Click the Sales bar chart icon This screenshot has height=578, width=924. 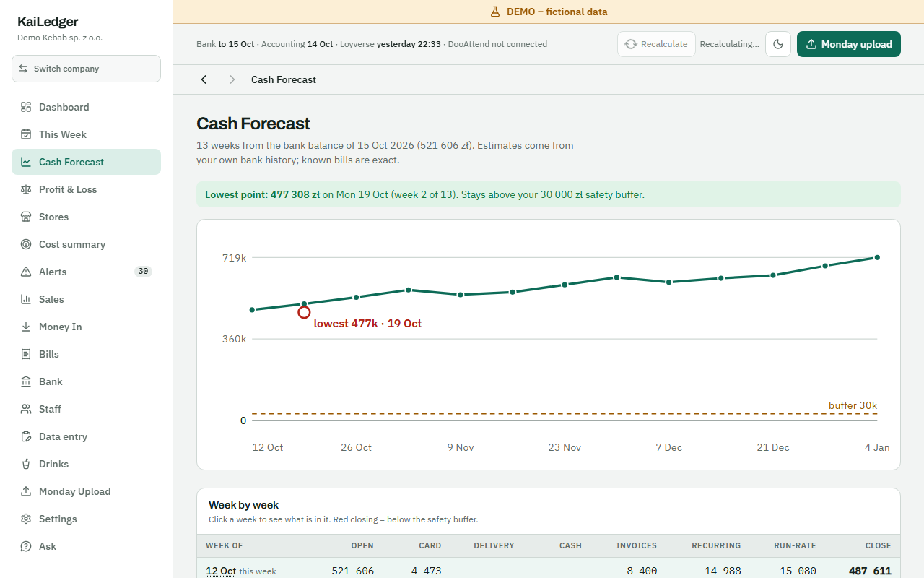(x=26, y=299)
